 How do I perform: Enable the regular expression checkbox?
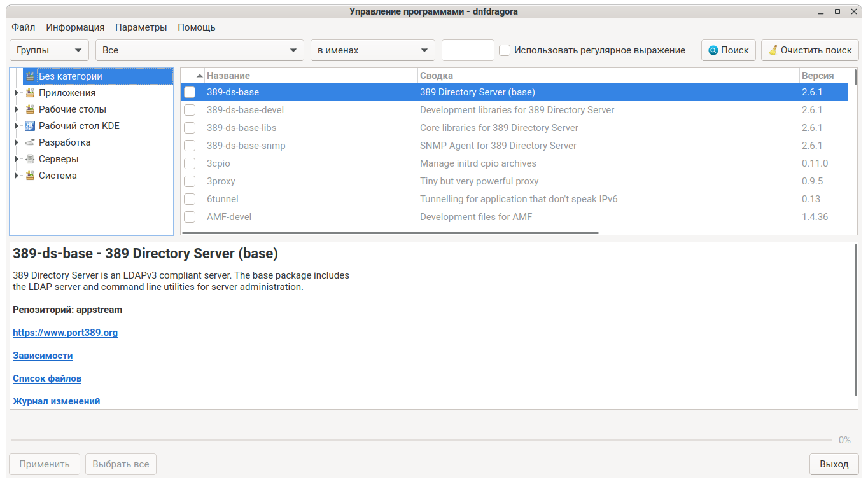(505, 50)
